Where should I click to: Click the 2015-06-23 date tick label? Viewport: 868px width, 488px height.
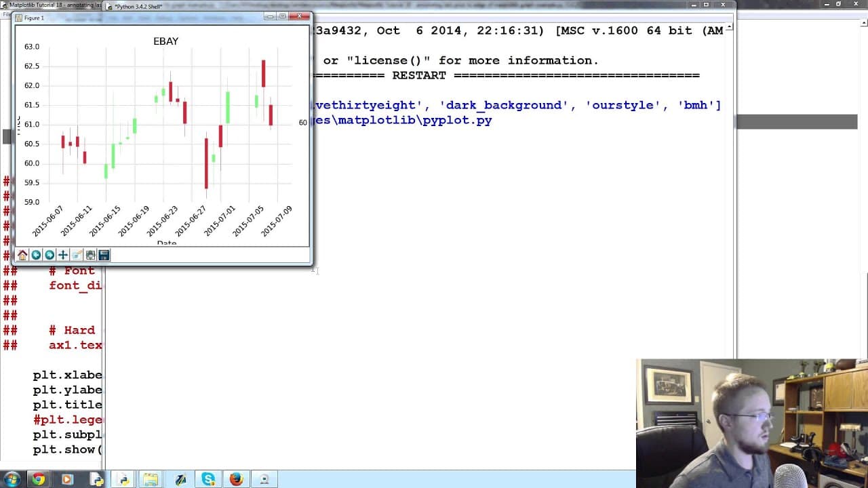pos(162,221)
